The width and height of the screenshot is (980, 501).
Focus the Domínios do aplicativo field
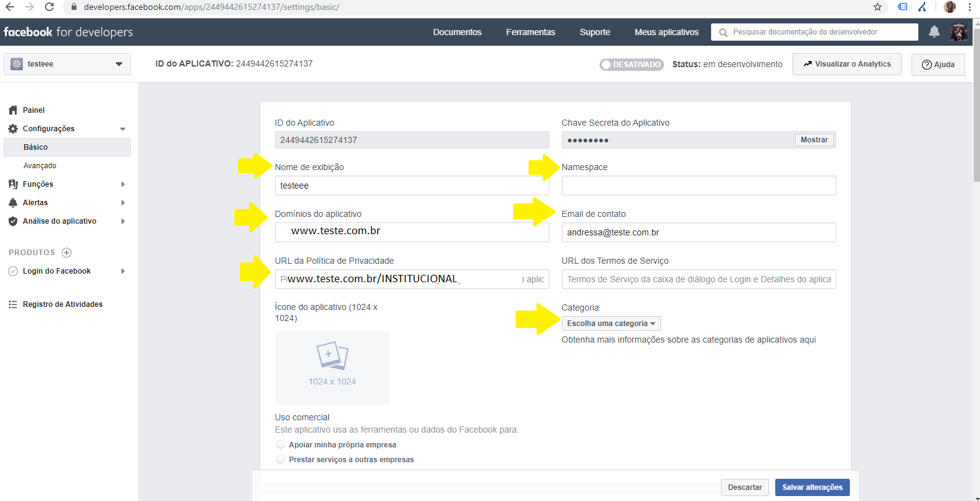click(412, 232)
